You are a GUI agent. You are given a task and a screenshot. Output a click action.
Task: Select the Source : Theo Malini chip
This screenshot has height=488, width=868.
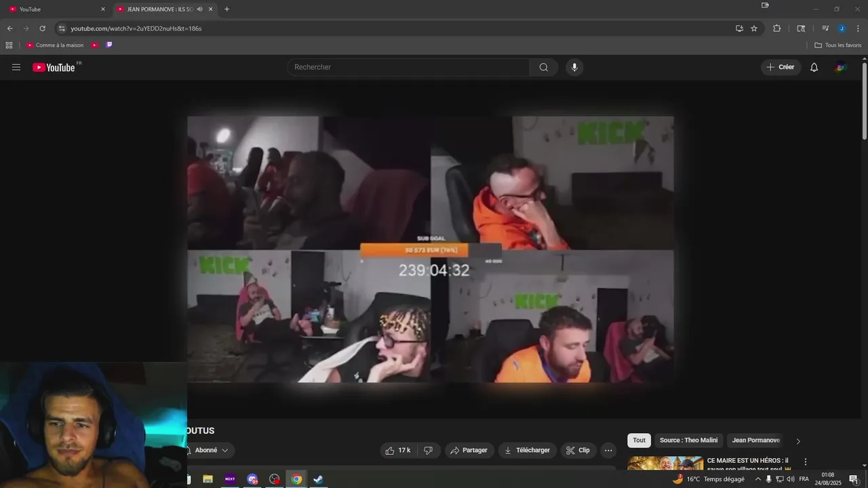coord(688,441)
